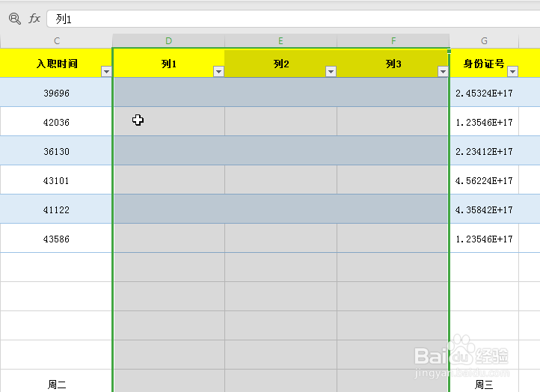The height and width of the screenshot is (392, 540).
Task: Click the 周三 cell
Action: [x=484, y=385]
